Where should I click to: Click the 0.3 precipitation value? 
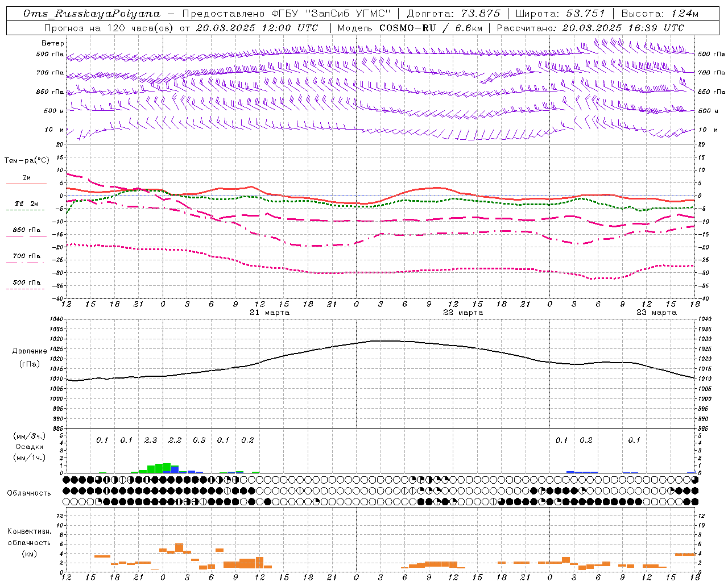point(199,440)
